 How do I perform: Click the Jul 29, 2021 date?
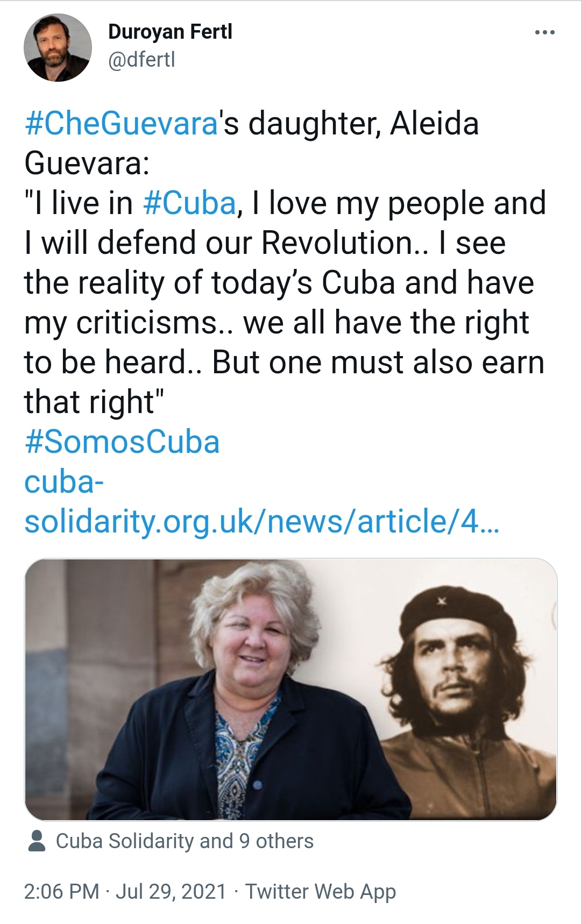pyautogui.click(x=171, y=891)
